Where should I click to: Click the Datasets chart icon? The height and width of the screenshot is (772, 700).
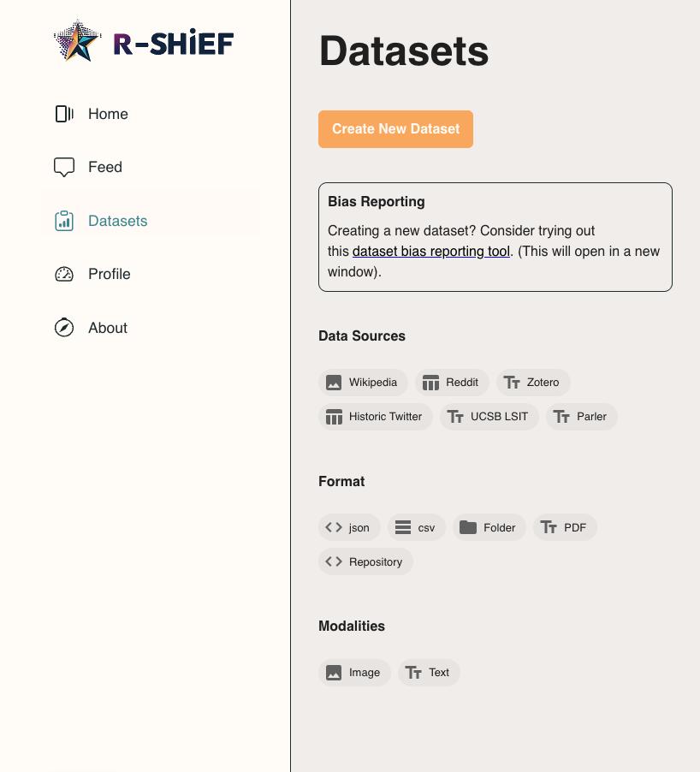click(64, 221)
